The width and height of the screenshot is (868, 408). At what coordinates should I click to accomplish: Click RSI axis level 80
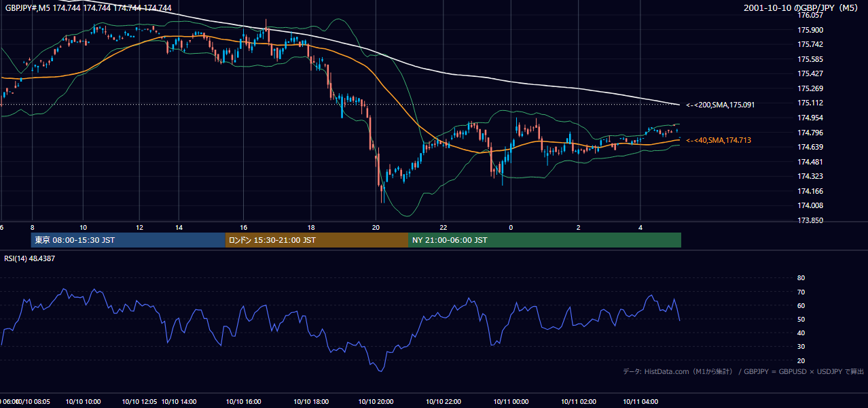click(801, 278)
